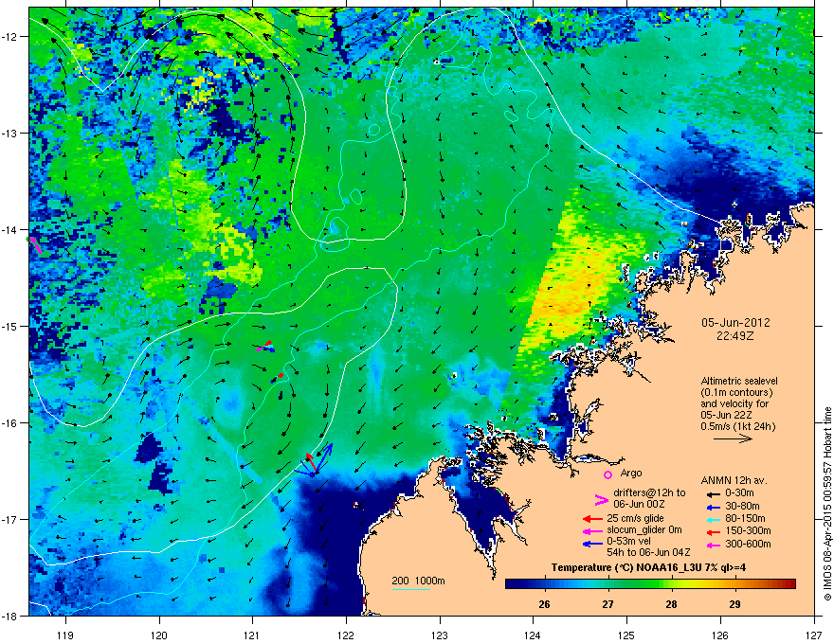Click the cyan 80-150m legend arrow

[x=714, y=519]
